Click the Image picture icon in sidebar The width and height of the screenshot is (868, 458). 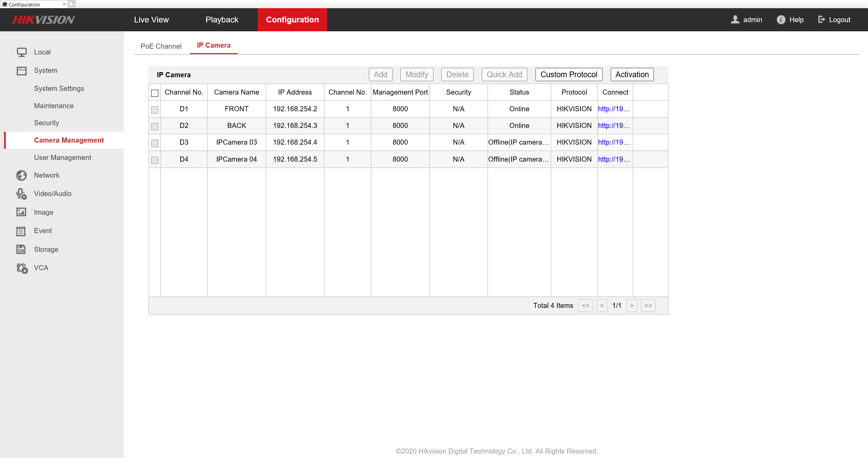(x=21, y=212)
